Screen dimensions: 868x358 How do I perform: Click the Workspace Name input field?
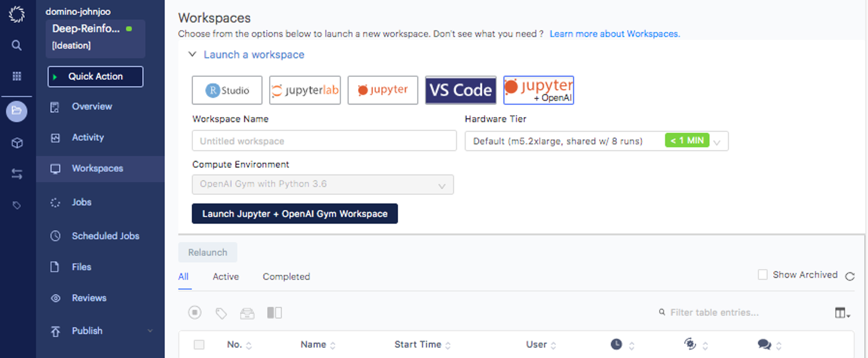(324, 141)
